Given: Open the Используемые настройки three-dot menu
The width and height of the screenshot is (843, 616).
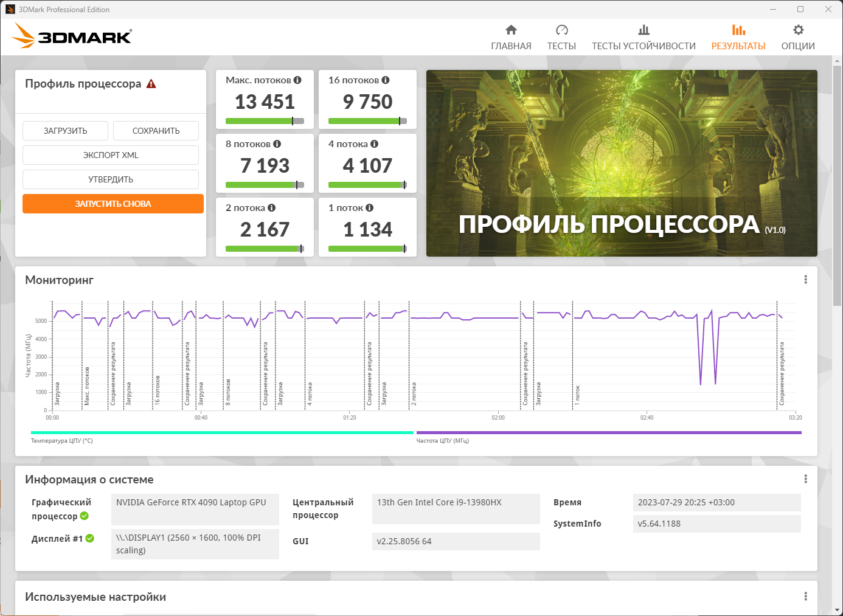Looking at the screenshot, I should [x=806, y=597].
